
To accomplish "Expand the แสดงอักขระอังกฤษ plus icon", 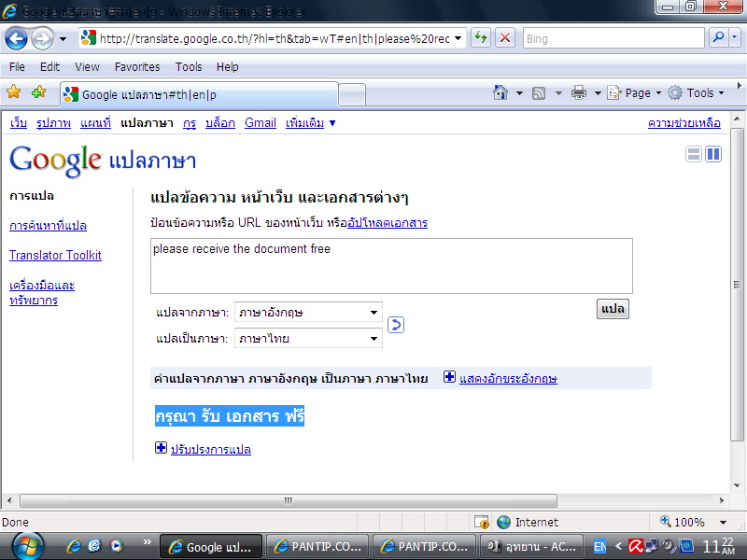I will tap(449, 377).
